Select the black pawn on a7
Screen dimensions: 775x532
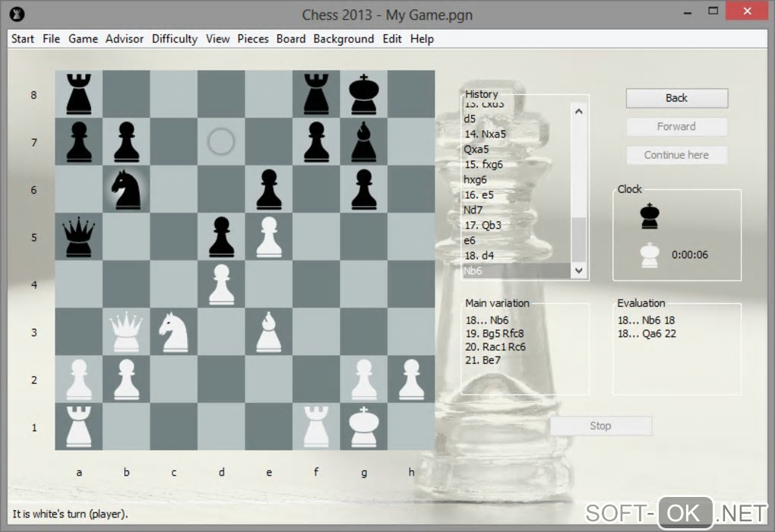click(79, 142)
